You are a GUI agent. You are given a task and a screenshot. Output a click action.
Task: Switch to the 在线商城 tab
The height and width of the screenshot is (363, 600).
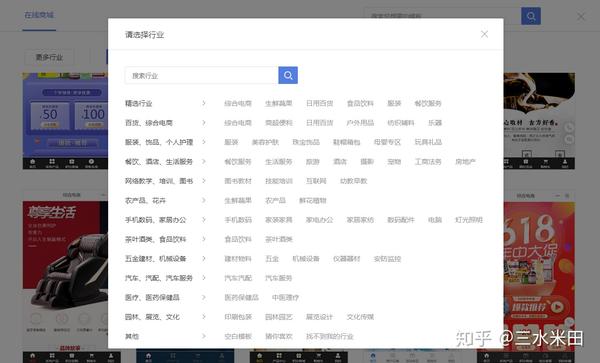[39, 15]
